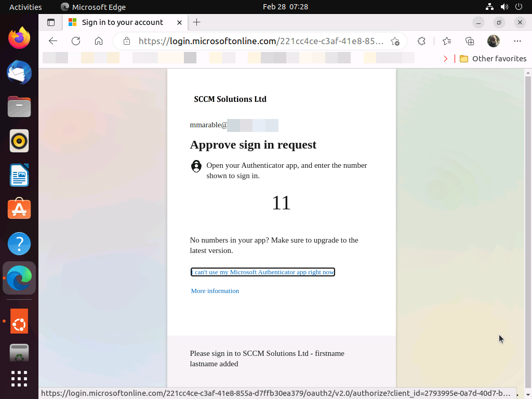View site information via the lock icon

click(x=125, y=41)
